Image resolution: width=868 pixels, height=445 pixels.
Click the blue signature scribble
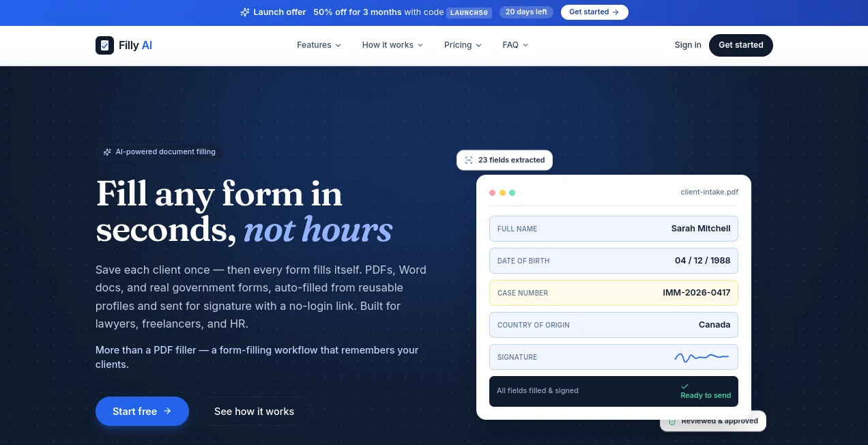coord(701,357)
